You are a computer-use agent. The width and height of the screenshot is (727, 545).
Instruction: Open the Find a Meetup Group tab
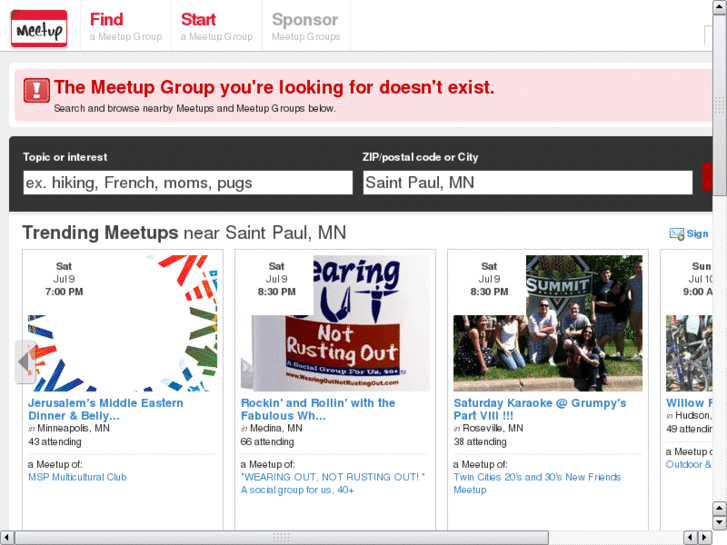pos(125,27)
